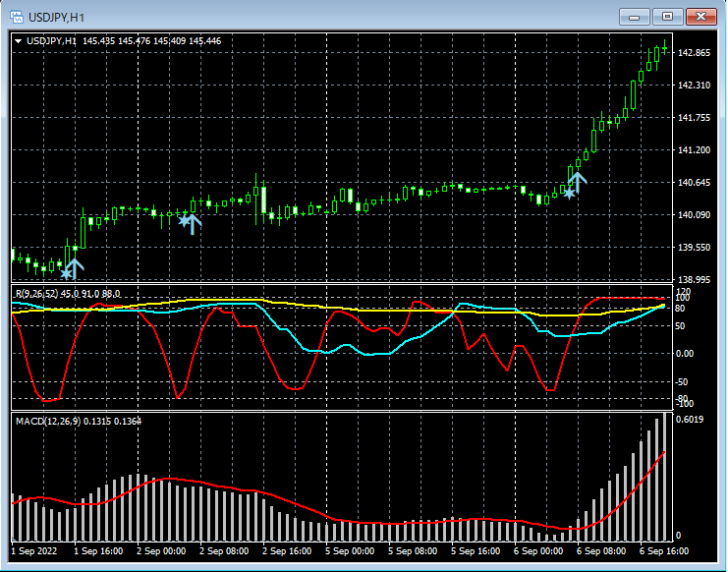This screenshot has height=572, width=728.
Task: Click the time label 6 Sep 16:00
Action: 664,551
